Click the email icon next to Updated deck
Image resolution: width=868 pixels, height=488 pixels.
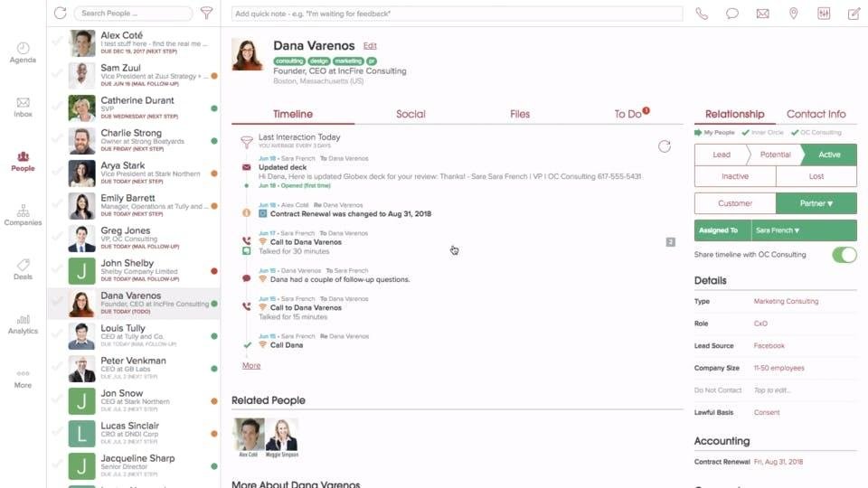tap(246, 167)
